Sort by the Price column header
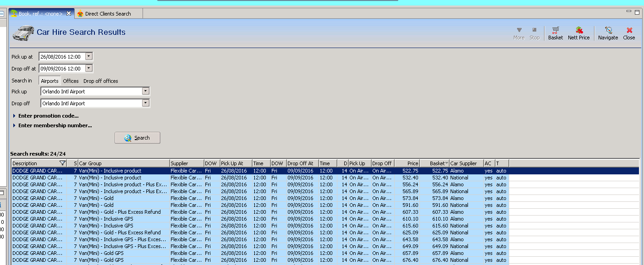Image resolution: width=644 pixels, height=265 pixels. (x=407, y=163)
